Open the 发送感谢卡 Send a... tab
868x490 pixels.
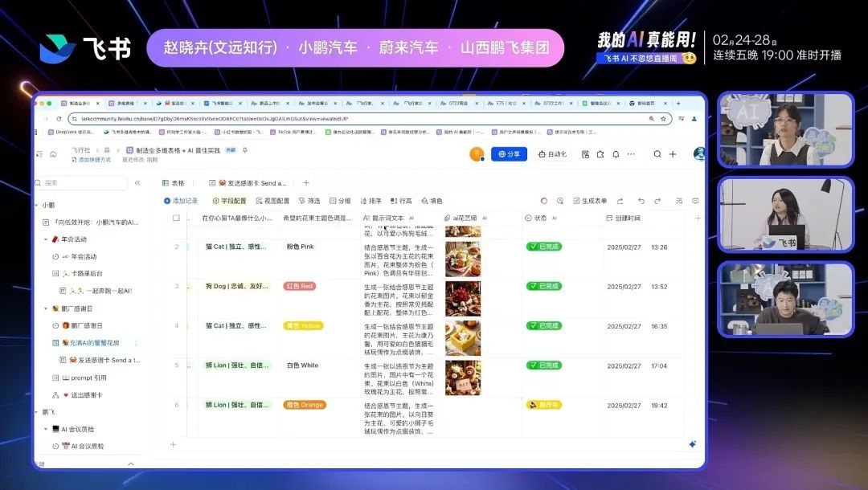click(x=249, y=185)
